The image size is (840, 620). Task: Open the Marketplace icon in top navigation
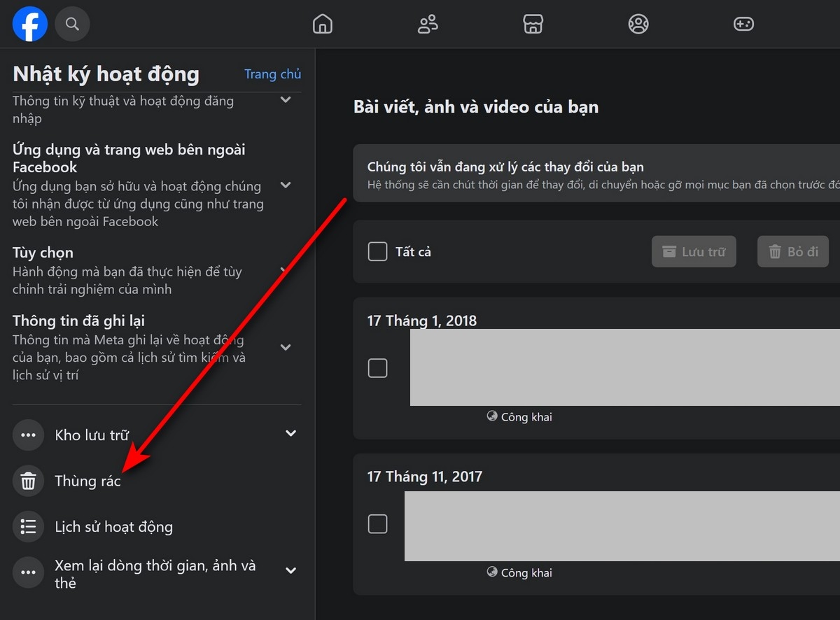tap(533, 24)
